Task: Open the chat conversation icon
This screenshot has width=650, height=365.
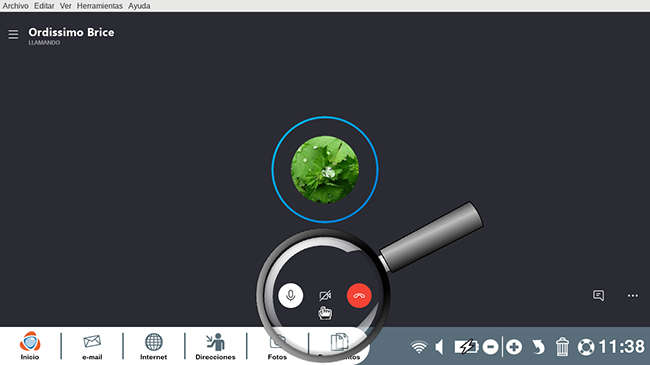Action: pos(598,295)
